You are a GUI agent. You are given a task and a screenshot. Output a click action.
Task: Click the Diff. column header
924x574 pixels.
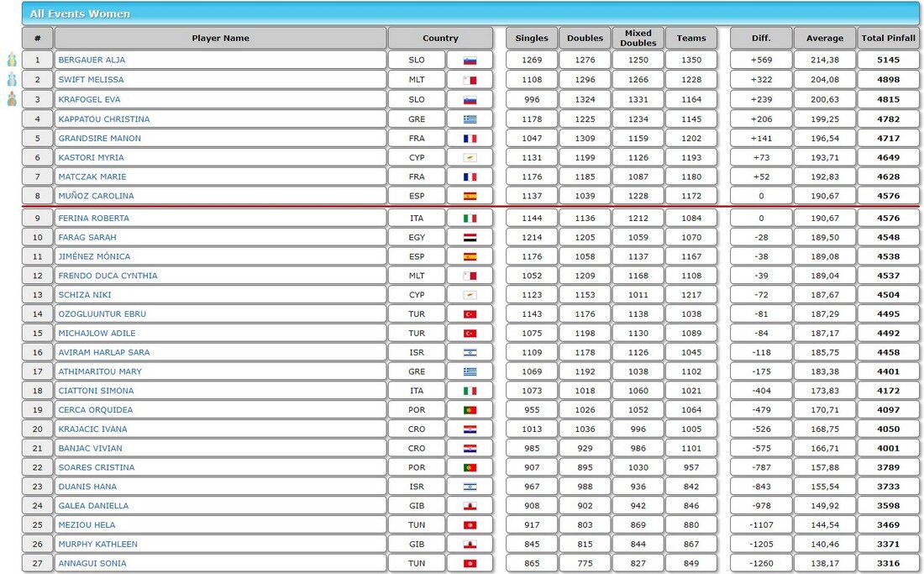coord(761,38)
